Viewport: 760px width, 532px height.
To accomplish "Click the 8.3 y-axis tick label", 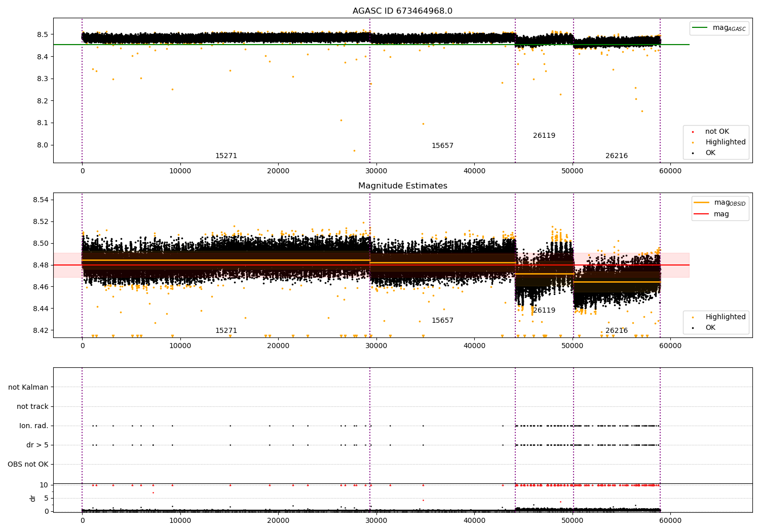I will (x=42, y=79).
